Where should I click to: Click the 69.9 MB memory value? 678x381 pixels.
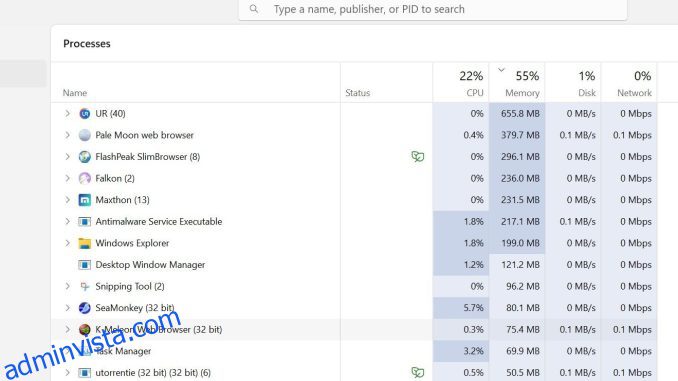(x=523, y=351)
